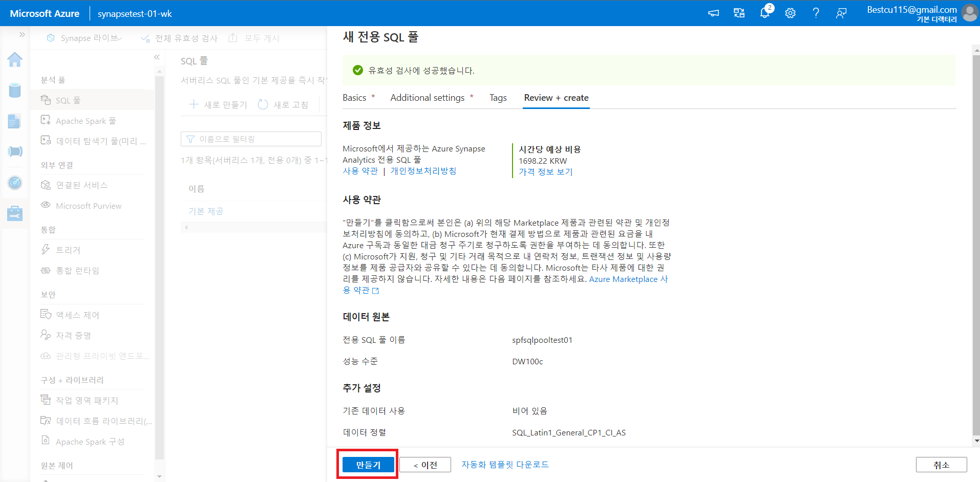
Task: Open the Monitor hub gauge icon
Action: pos(15,182)
